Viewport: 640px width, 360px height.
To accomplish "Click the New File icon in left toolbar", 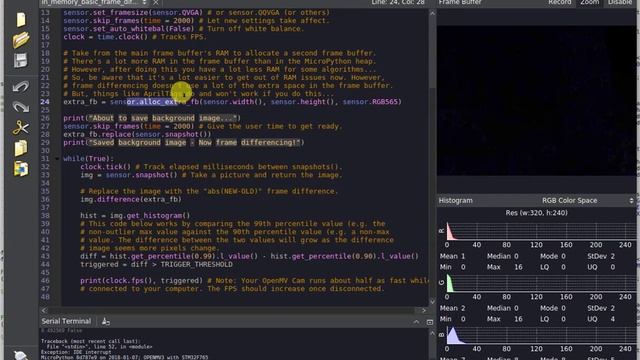I will (20, 20).
